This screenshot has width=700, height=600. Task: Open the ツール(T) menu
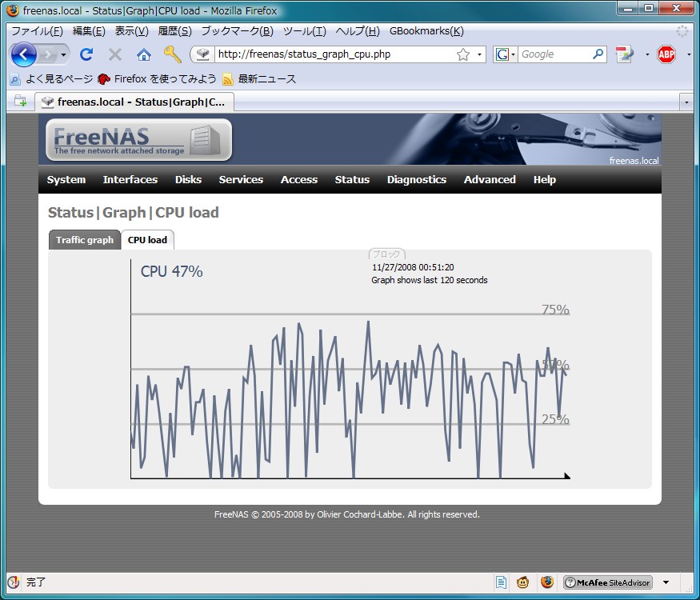click(x=305, y=31)
